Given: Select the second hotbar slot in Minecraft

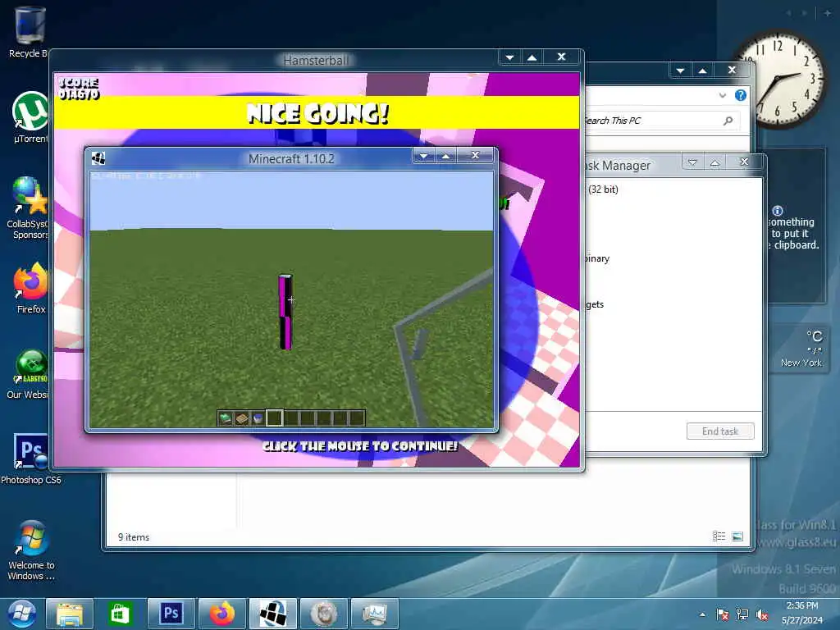Looking at the screenshot, I should (x=242, y=418).
